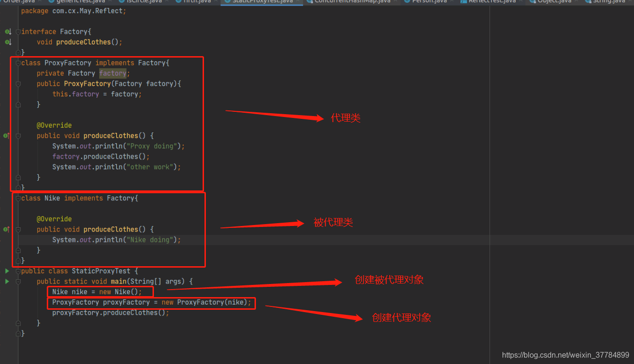634x364 pixels.
Task: Open the String.java editor tab
Action: click(609, 2)
